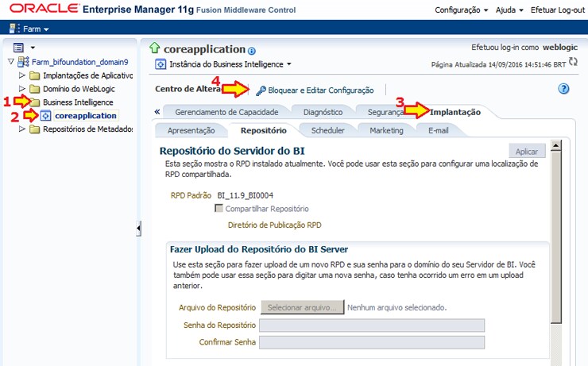Open the Ajuda menu
This screenshot has width=588, height=366.
click(509, 10)
